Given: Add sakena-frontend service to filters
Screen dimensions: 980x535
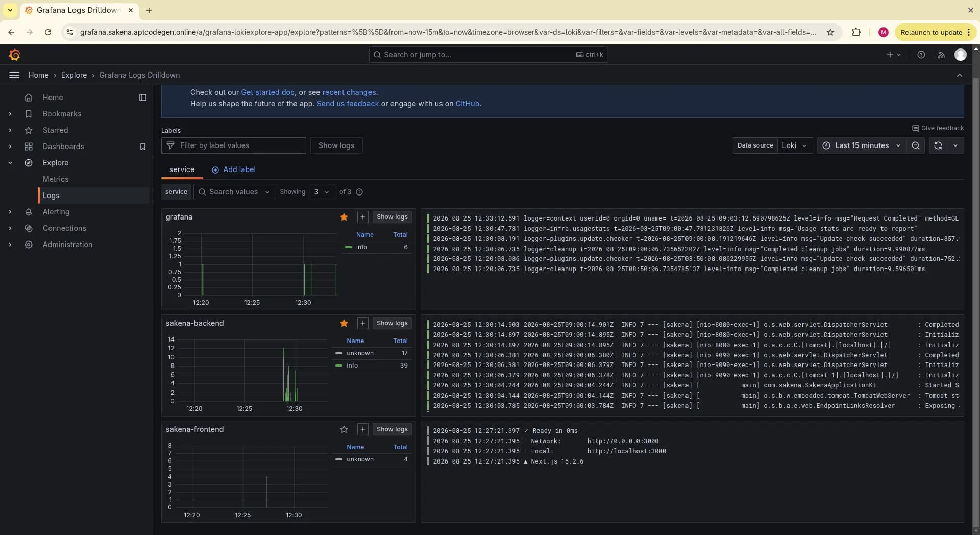Looking at the screenshot, I should [x=363, y=429].
